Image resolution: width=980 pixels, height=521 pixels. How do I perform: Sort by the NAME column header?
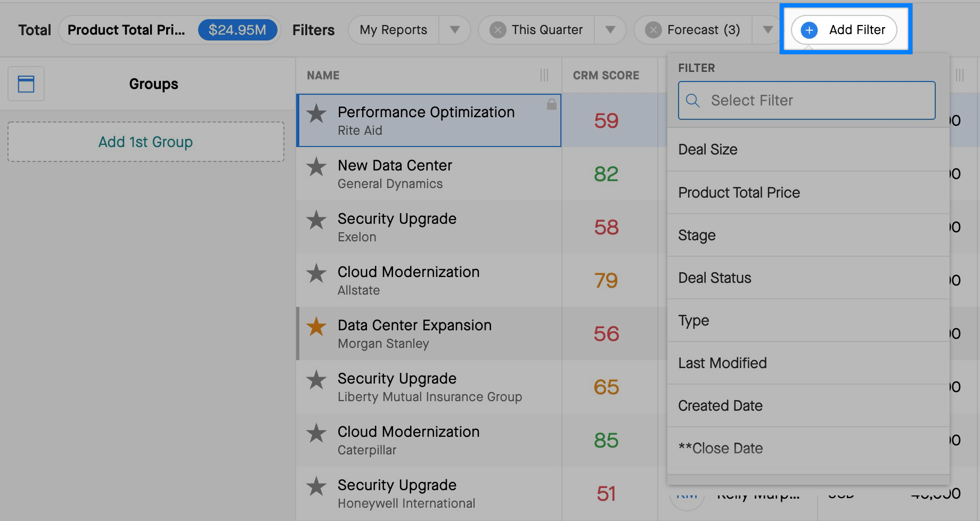pos(323,75)
